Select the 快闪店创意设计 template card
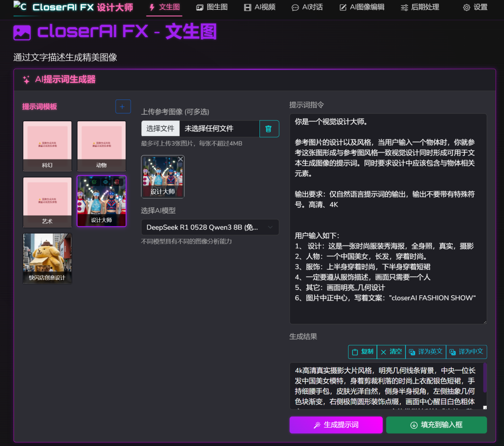 point(47,258)
